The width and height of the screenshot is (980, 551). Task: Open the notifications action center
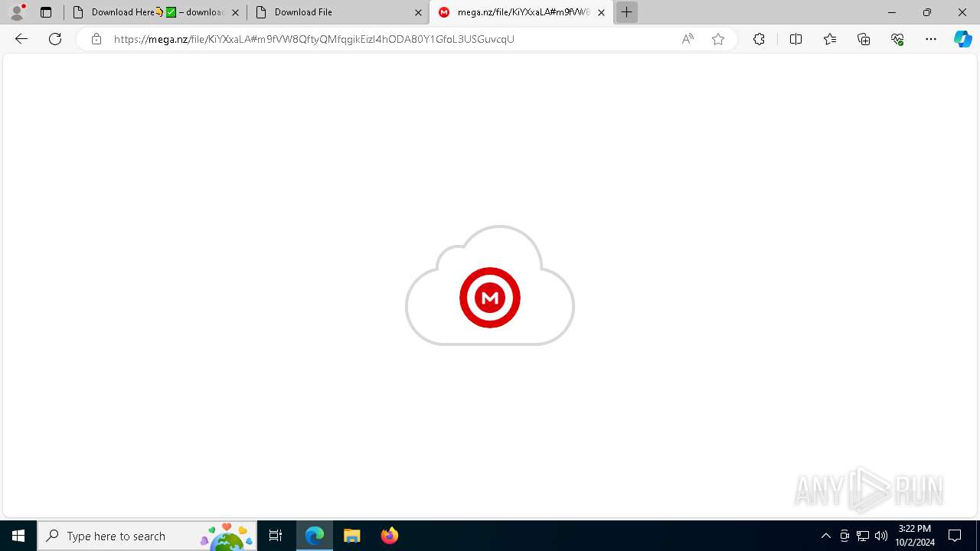click(x=955, y=536)
